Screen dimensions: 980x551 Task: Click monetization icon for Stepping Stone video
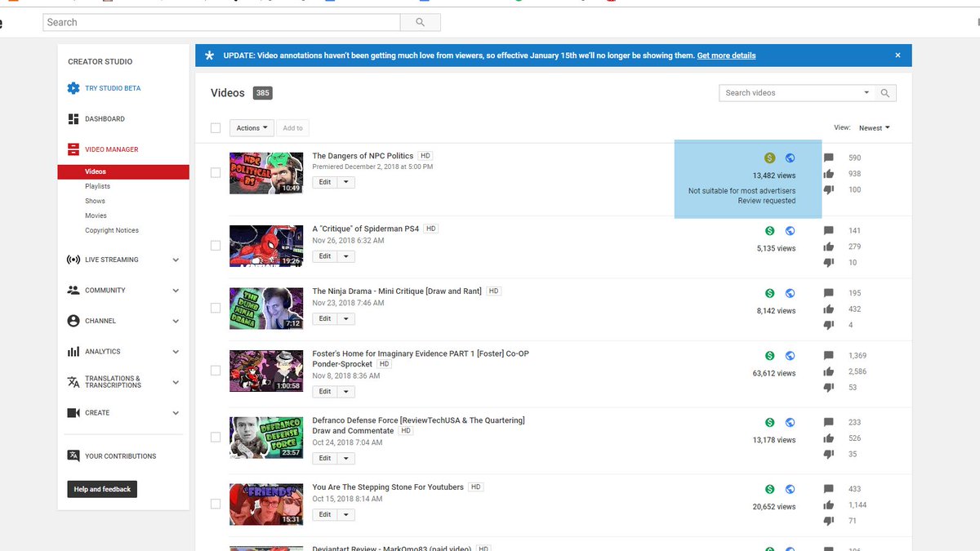click(x=769, y=489)
